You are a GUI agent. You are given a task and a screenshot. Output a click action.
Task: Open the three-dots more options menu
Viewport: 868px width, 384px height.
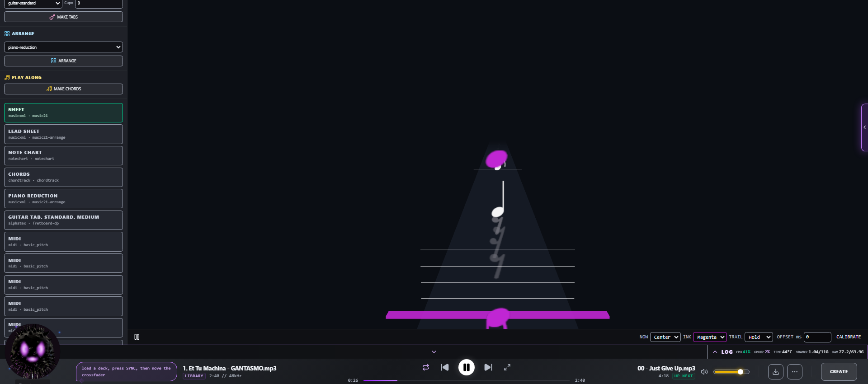[x=795, y=372]
